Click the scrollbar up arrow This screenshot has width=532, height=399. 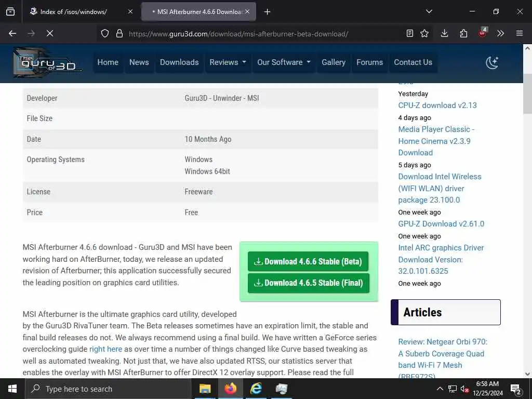(x=527, y=48)
